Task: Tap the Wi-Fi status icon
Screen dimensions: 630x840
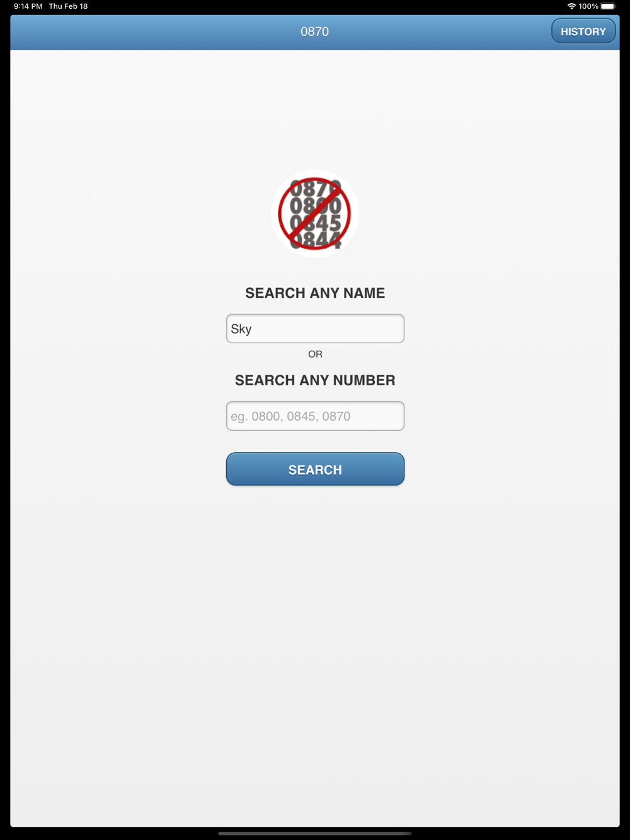Action: (x=571, y=6)
